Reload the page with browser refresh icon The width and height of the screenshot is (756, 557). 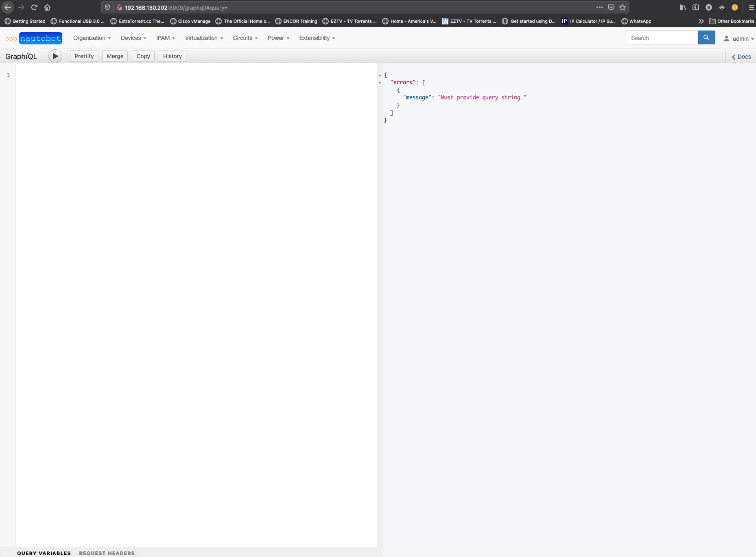tap(34, 7)
